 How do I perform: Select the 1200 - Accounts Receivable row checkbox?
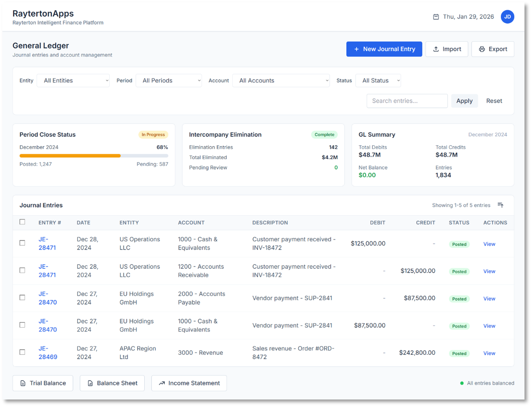click(23, 270)
